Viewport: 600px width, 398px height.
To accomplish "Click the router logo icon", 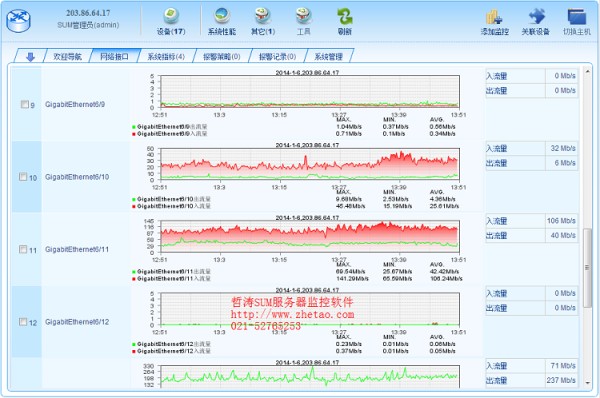I will (18, 21).
